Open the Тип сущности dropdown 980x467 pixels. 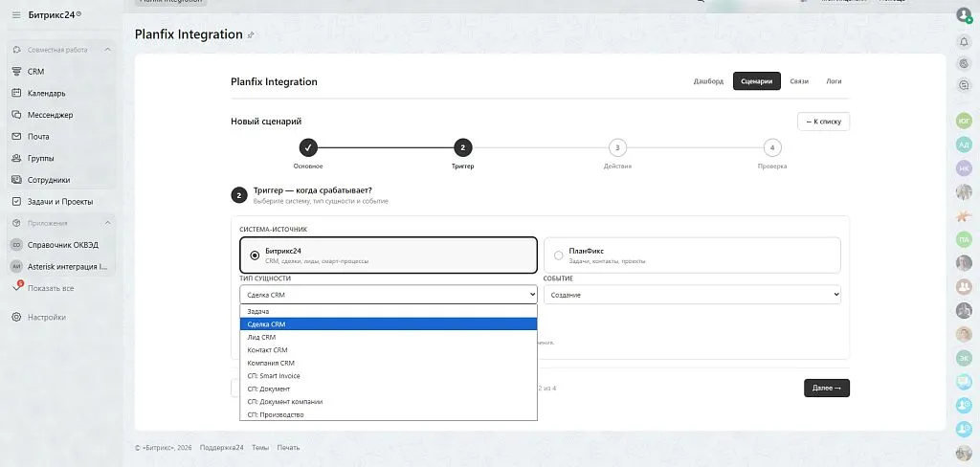(x=389, y=295)
